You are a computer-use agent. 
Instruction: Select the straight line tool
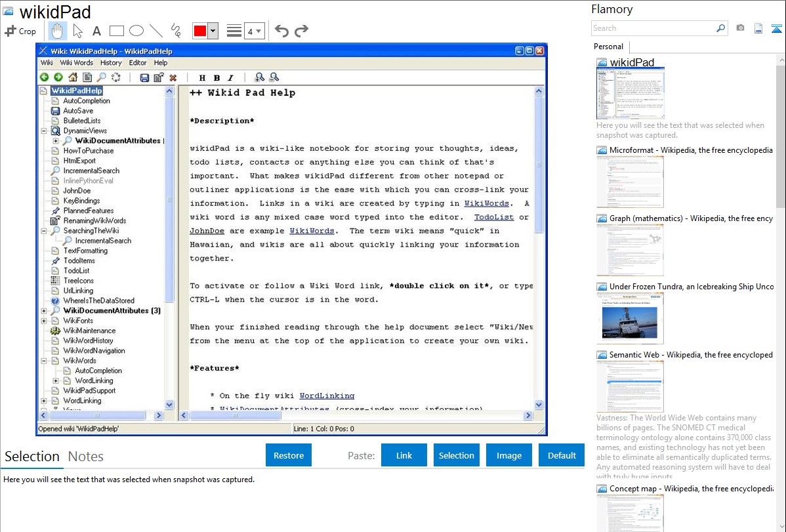point(156,31)
